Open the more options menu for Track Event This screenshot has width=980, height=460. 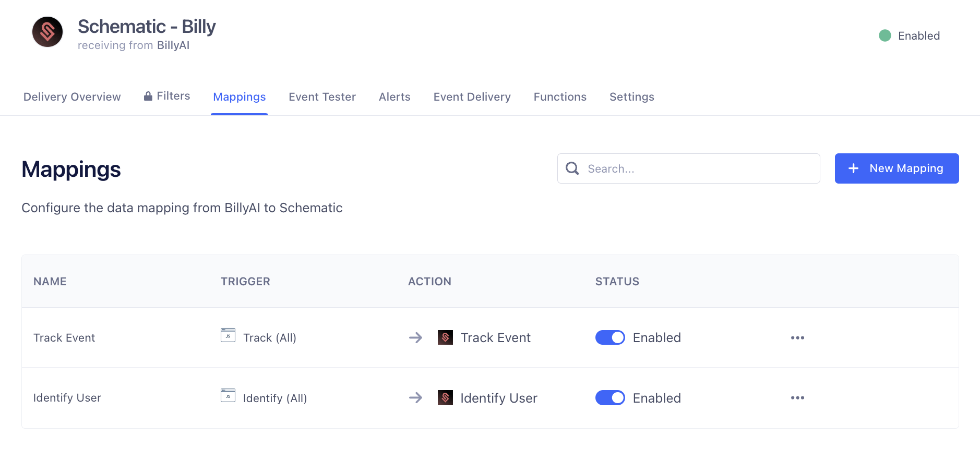pyautogui.click(x=797, y=338)
